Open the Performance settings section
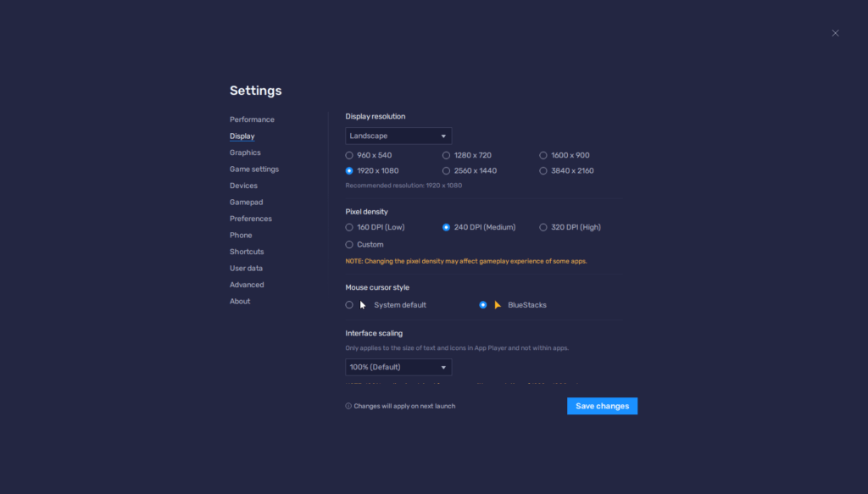 [x=252, y=119]
